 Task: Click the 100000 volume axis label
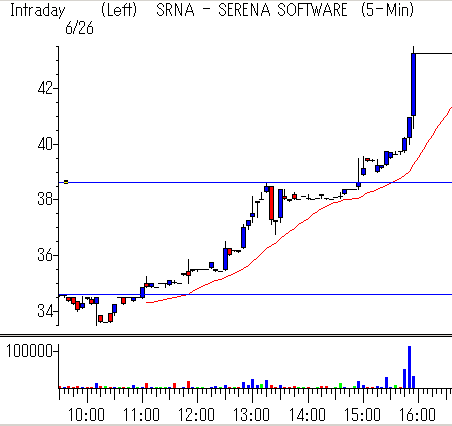click(x=29, y=351)
